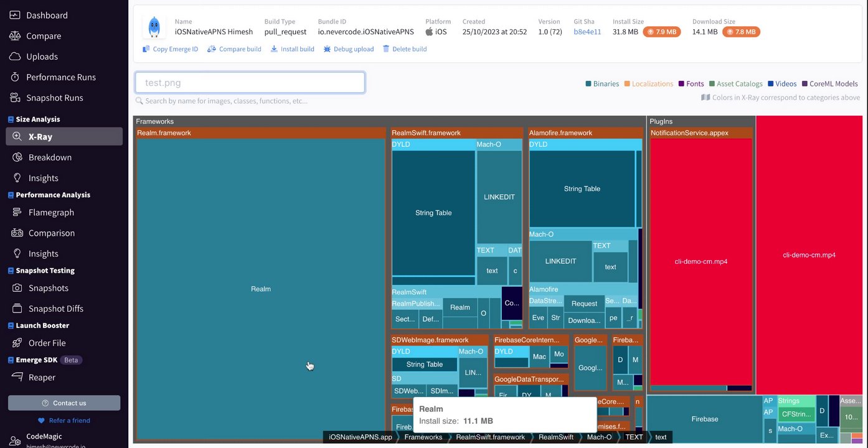
Task: Select the Alamofire.framework header
Action: tap(585, 133)
